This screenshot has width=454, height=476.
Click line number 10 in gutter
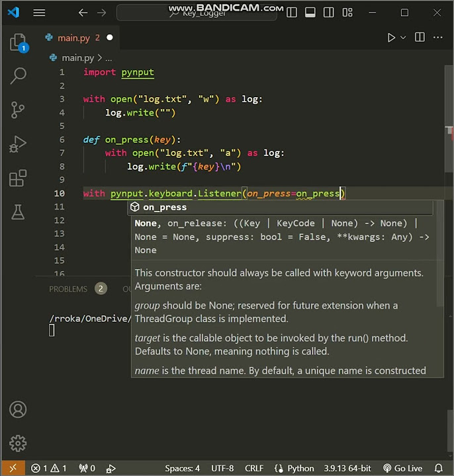coord(60,193)
